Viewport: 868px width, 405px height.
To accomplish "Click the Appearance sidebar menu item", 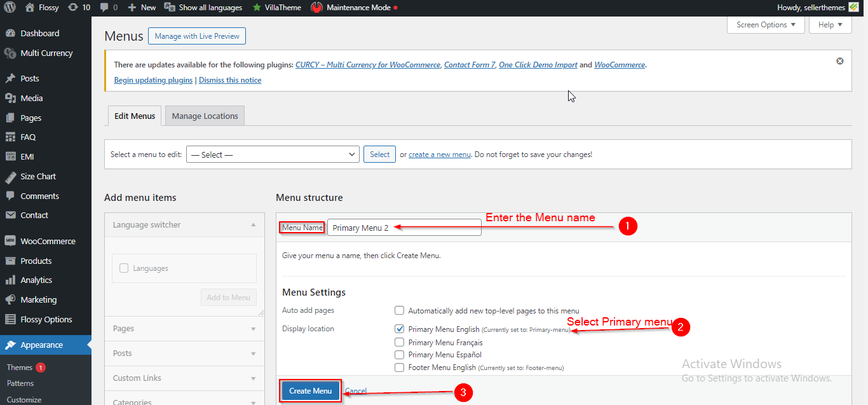I will click(46, 345).
